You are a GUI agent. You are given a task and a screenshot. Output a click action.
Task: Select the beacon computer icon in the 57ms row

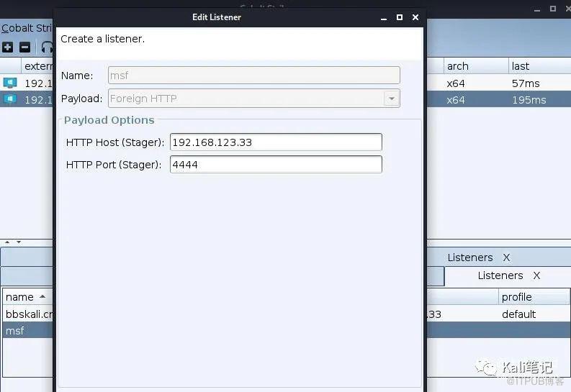click(10, 83)
